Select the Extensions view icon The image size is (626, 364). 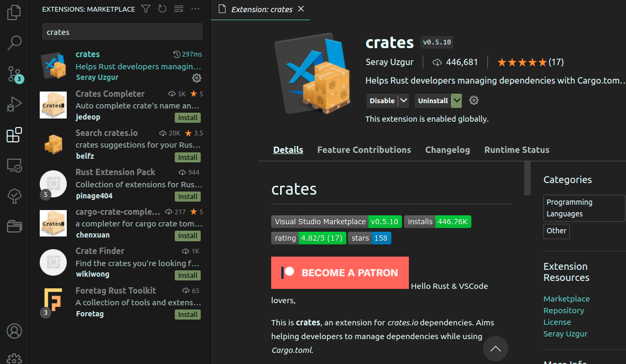pyautogui.click(x=14, y=135)
